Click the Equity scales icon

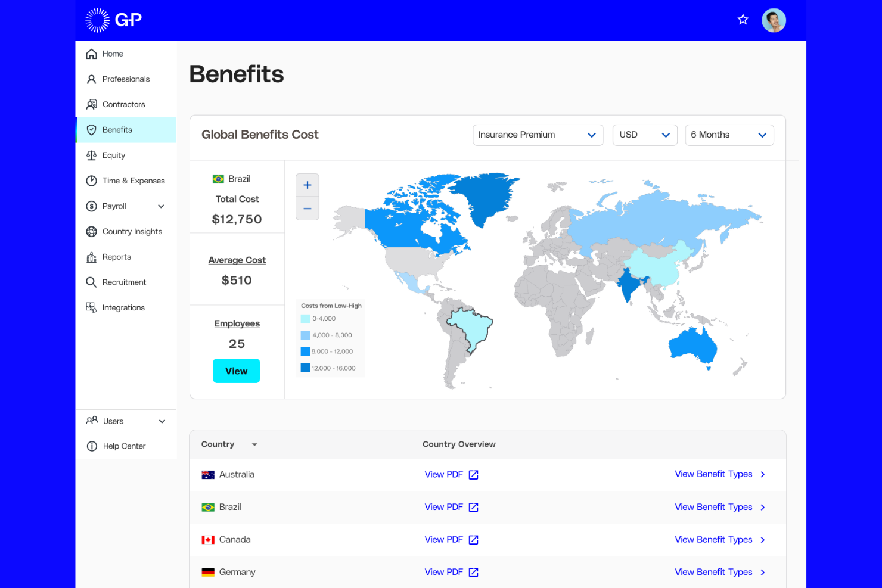[92, 155]
